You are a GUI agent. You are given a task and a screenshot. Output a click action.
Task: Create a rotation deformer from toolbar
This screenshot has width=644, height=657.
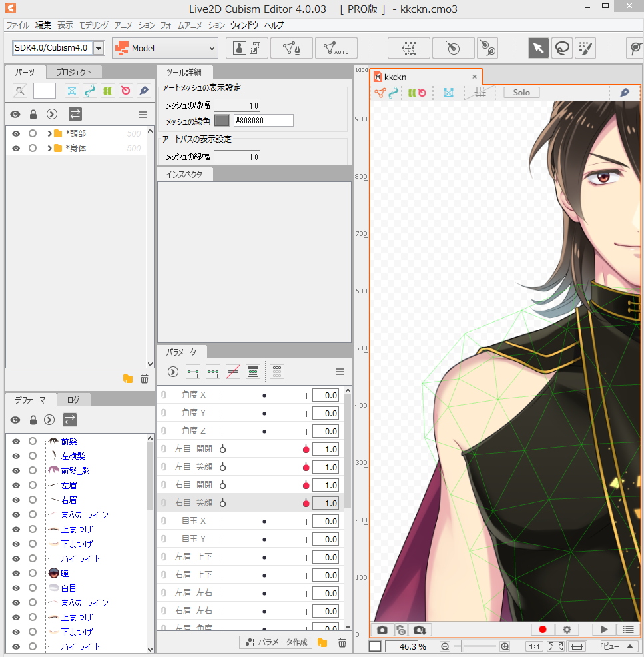tap(453, 48)
